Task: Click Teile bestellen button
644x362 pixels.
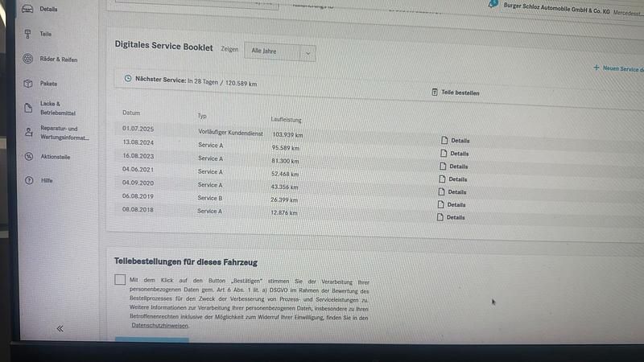Action: pos(456,93)
